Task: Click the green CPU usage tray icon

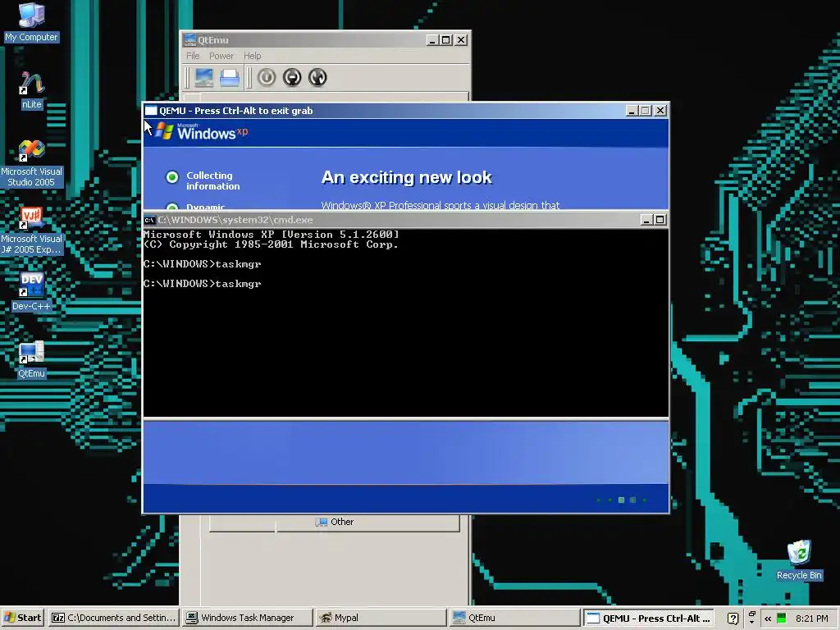Action: click(x=782, y=619)
